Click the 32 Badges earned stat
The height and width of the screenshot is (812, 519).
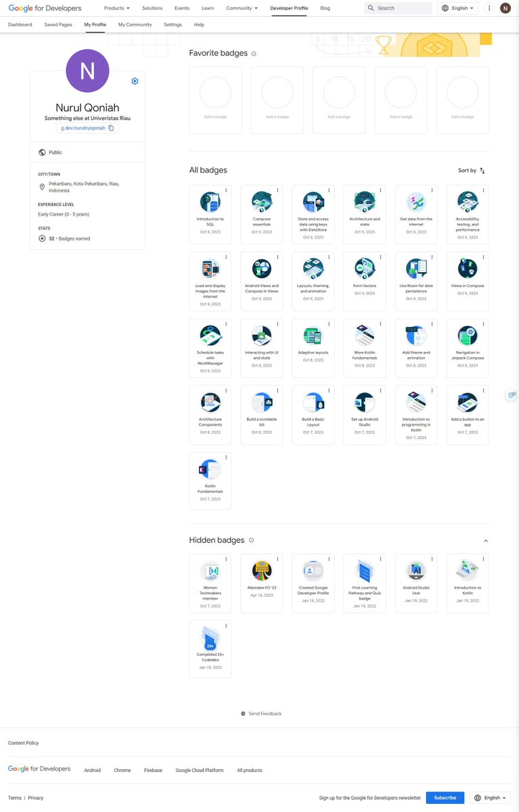coord(69,238)
